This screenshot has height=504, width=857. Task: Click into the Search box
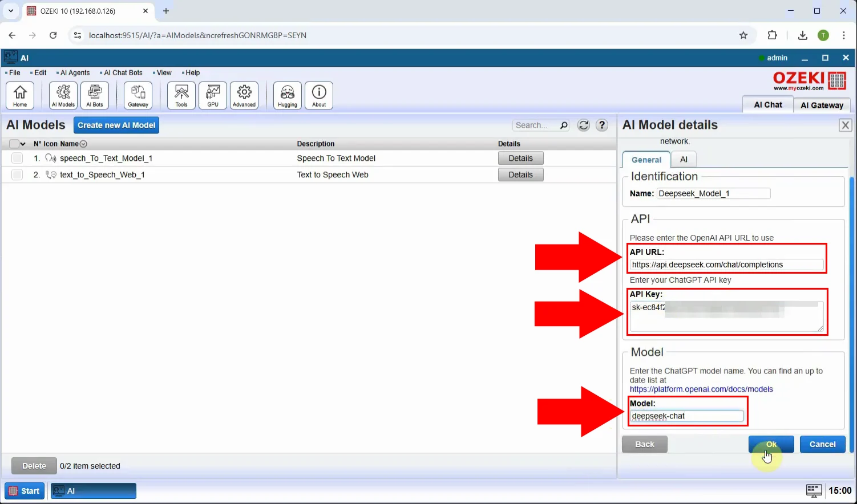pyautogui.click(x=536, y=125)
